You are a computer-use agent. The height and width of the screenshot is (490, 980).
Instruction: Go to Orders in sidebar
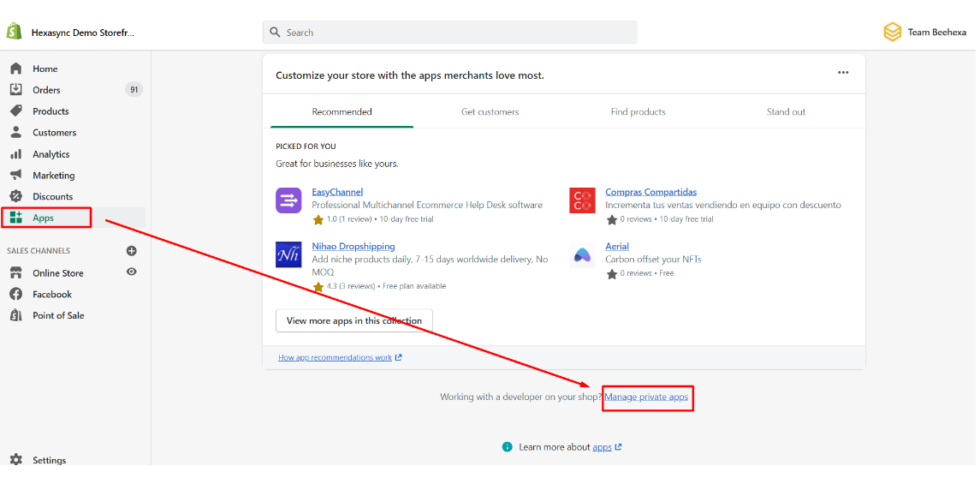pyautogui.click(x=46, y=90)
